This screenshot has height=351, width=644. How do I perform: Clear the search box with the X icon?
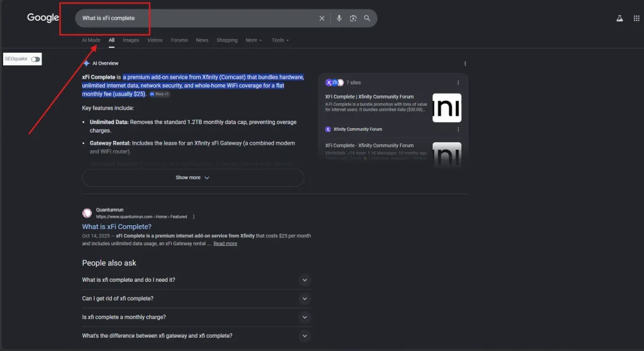pos(321,18)
